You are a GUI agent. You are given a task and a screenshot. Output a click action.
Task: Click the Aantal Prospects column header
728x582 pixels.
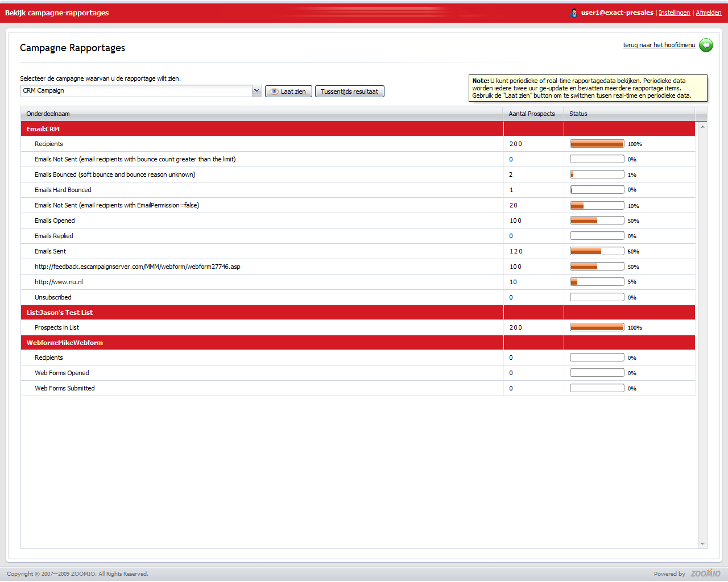point(533,114)
